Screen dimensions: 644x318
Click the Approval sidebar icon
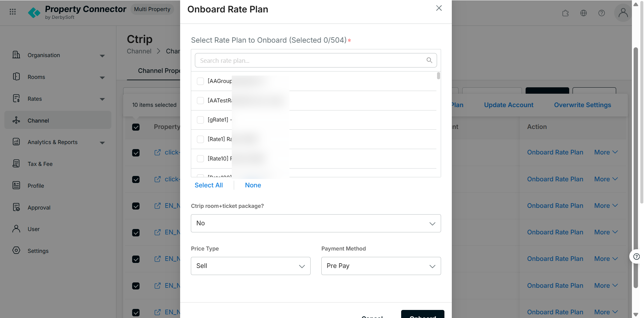(x=16, y=207)
